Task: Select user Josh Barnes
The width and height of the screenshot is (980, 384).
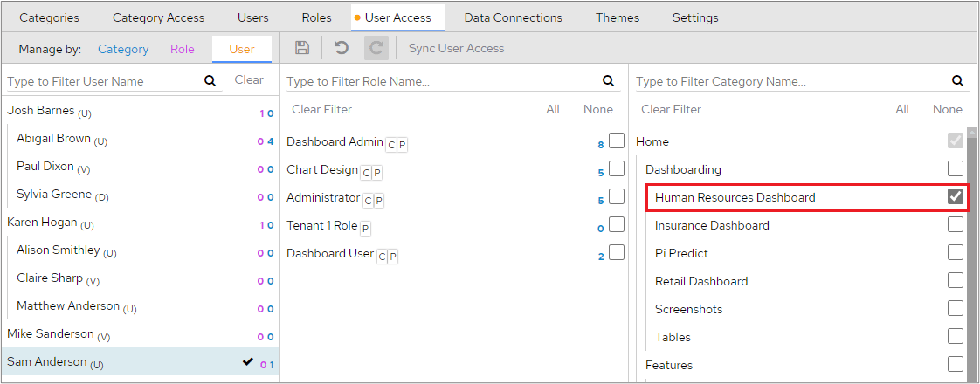Action: (140, 111)
